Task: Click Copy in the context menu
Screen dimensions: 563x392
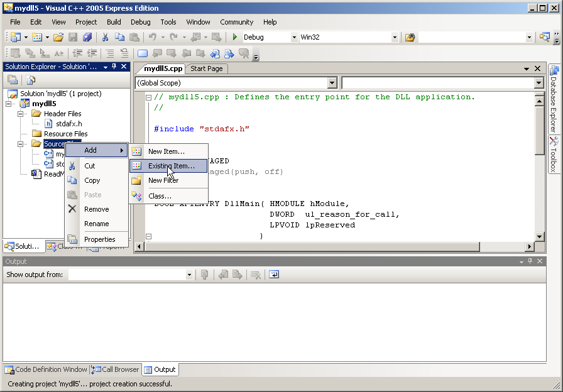Action: coord(96,180)
